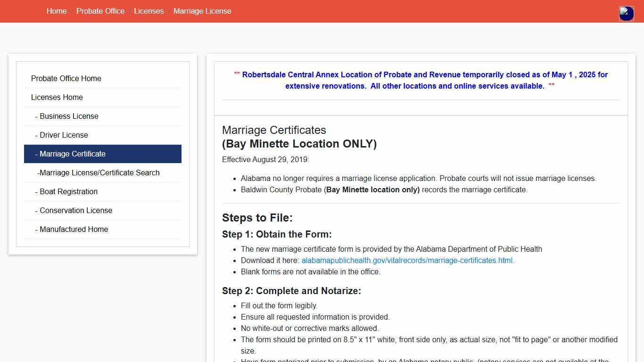Viewport: 644px width, 362px height.
Task: Open the Business License page
Action: point(69,116)
